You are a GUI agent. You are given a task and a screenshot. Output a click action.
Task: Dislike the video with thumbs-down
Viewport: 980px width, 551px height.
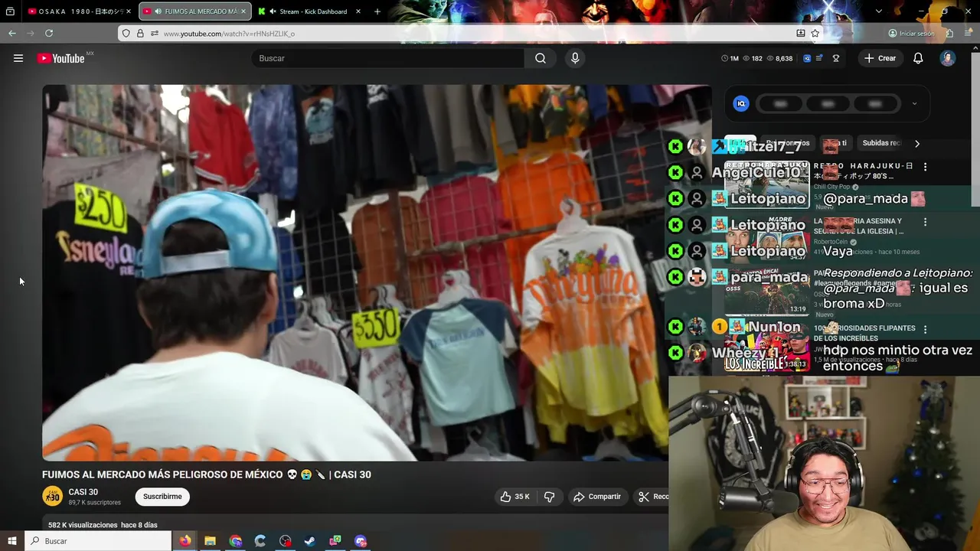pos(549,497)
